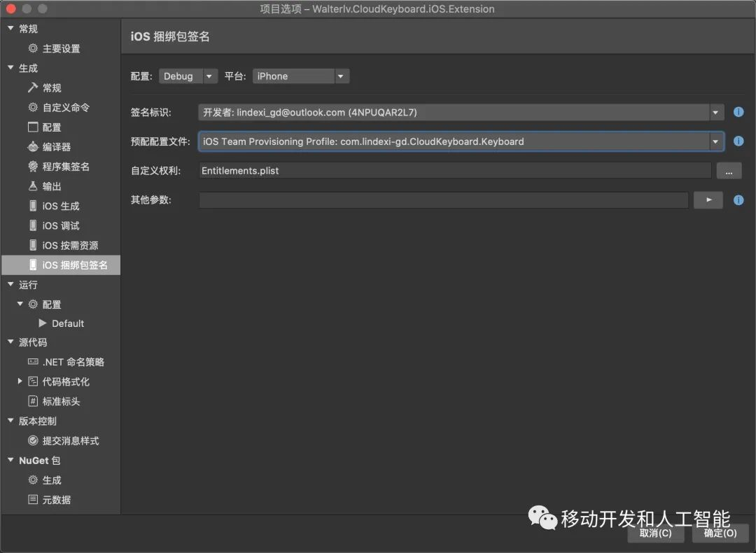Open 元数据 page under NuGet 包
This screenshot has width=756, height=553.
[57, 500]
